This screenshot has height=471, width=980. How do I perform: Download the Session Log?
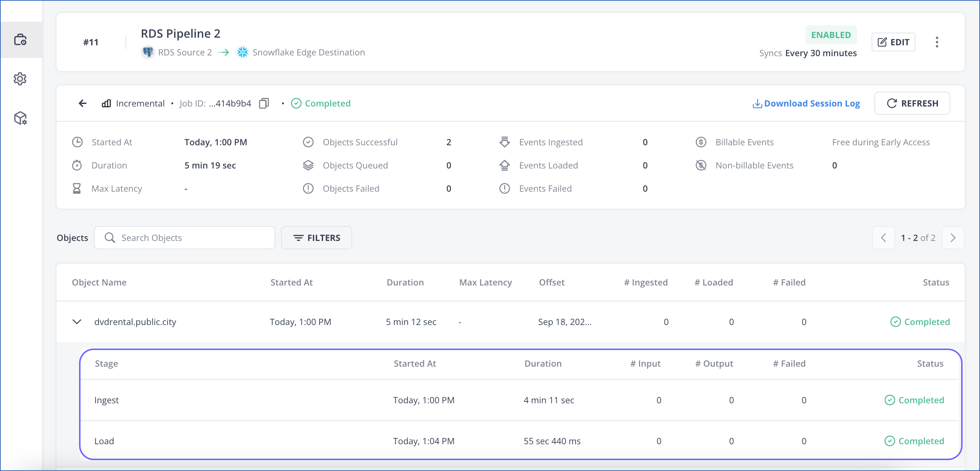tap(807, 103)
